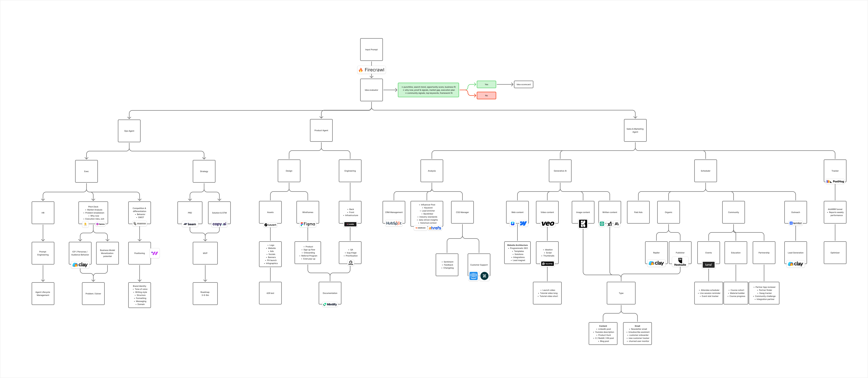Click the Analysis node
The image size is (868, 378).
pos(432,171)
